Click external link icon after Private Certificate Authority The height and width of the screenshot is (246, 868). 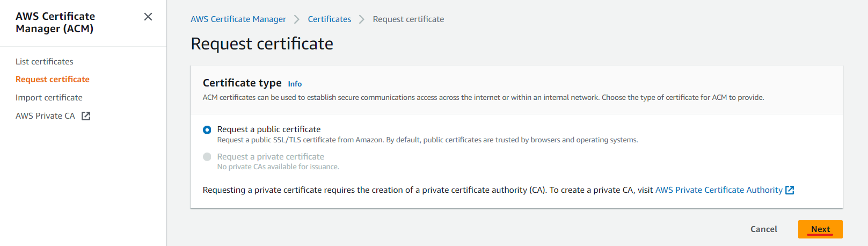pyautogui.click(x=790, y=190)
